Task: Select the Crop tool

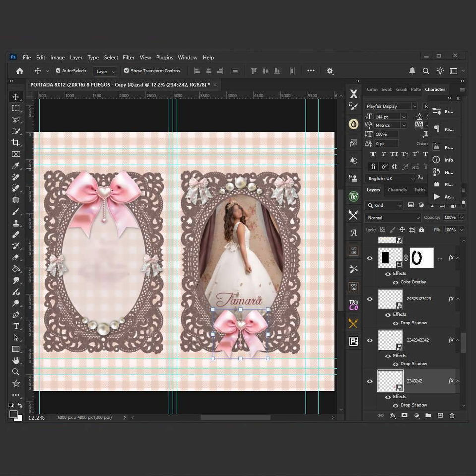Action: click(x=16, y=142)
